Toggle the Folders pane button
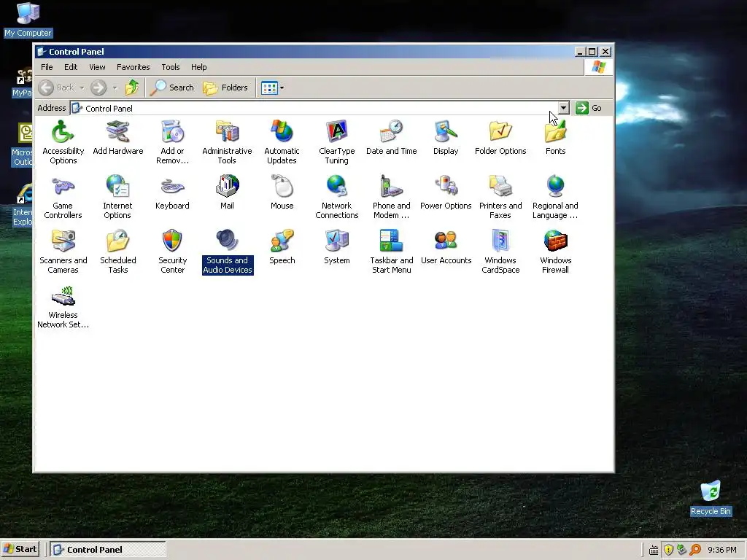 pos(226,87)
